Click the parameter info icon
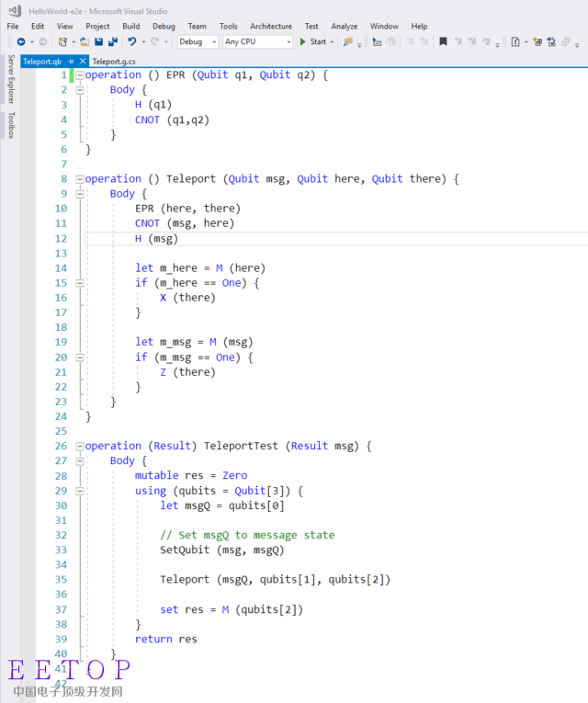 pos(391,41)
